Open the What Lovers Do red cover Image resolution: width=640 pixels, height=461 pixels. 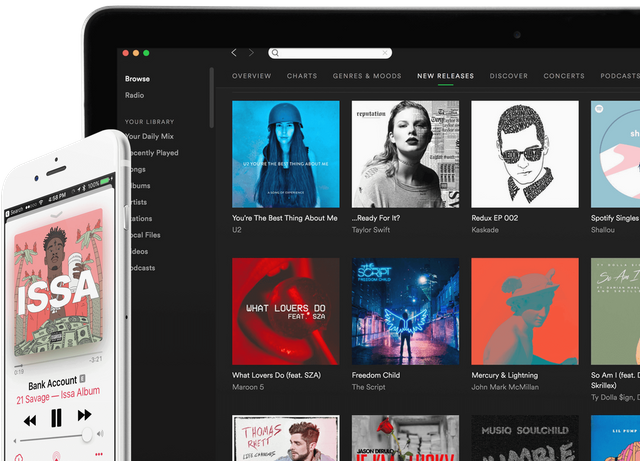(x=286, y=311)
